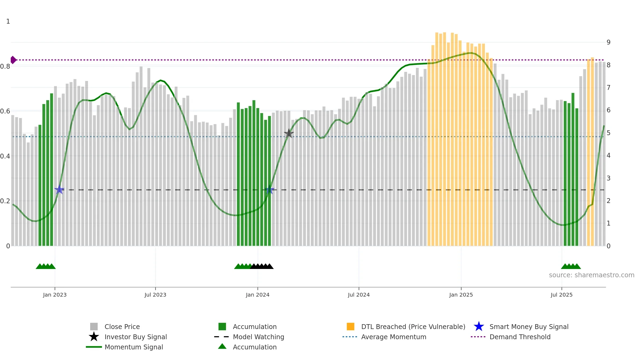Click the gray Close Price legend square
Screen dimensions: 644x362
click(x=94, y=327)
